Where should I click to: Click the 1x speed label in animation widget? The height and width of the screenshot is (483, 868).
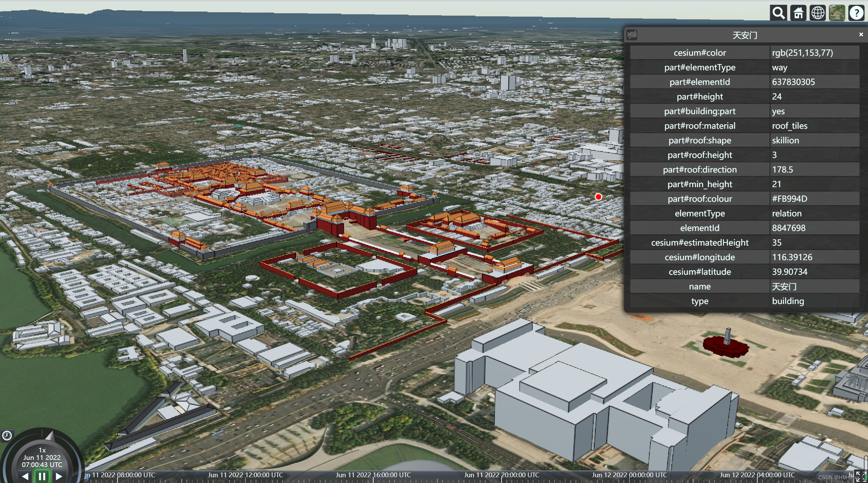click(x=42, y=450)
